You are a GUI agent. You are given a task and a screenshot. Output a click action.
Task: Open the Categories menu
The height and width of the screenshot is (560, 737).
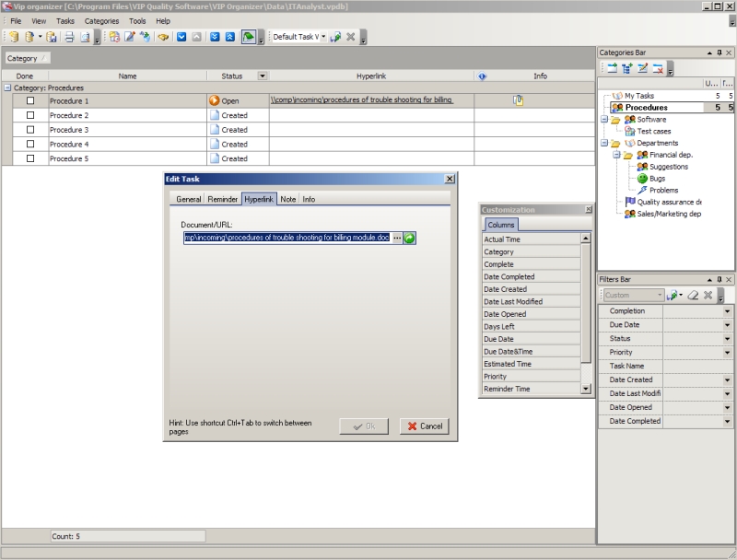pos(101,20)
